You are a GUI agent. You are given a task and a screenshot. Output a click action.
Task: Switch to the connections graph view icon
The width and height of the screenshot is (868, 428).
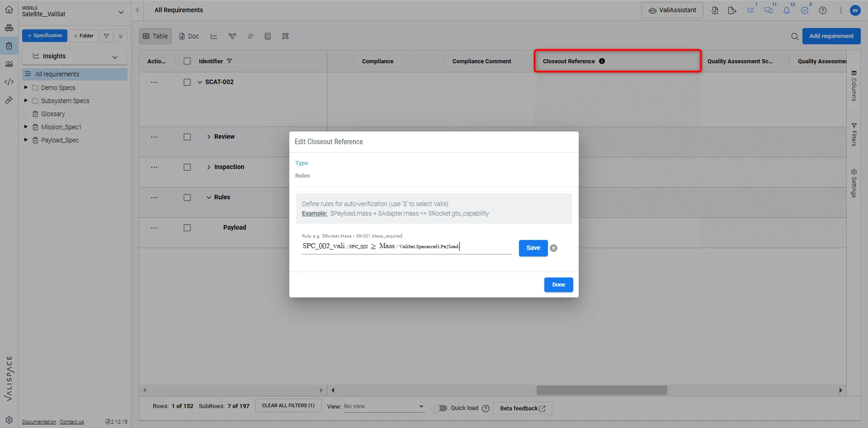pyautogui.click(x=232, y=36)
